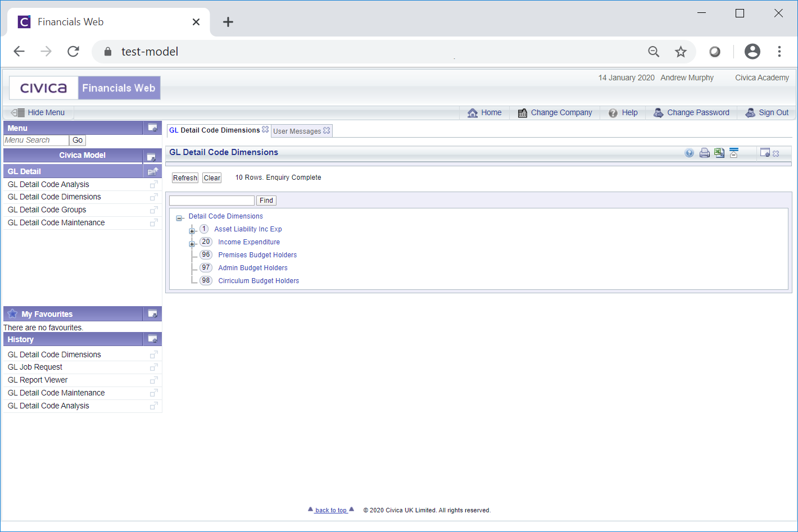Sign Out of Financials Web
The height and width of the screenshot is (532, 798).
(x=767, y=112)
